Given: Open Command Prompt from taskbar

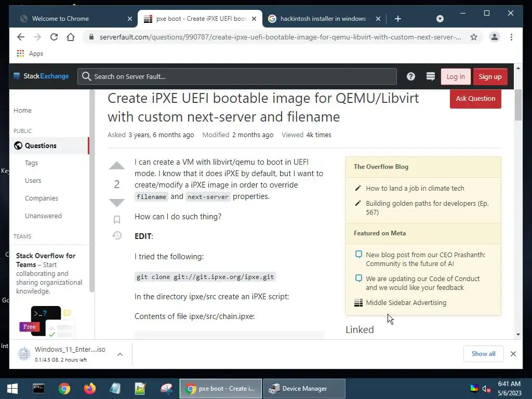Looking at the screenshot, I should [x=38, y=389].
